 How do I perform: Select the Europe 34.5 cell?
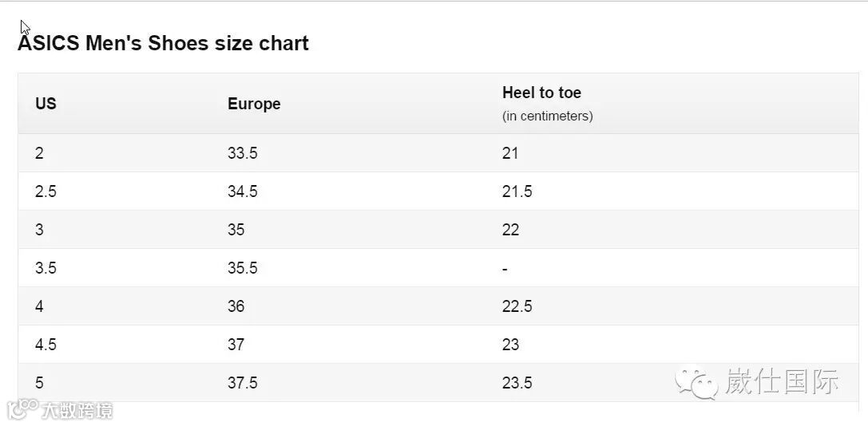pyautogui.click(x=242, y=191)
